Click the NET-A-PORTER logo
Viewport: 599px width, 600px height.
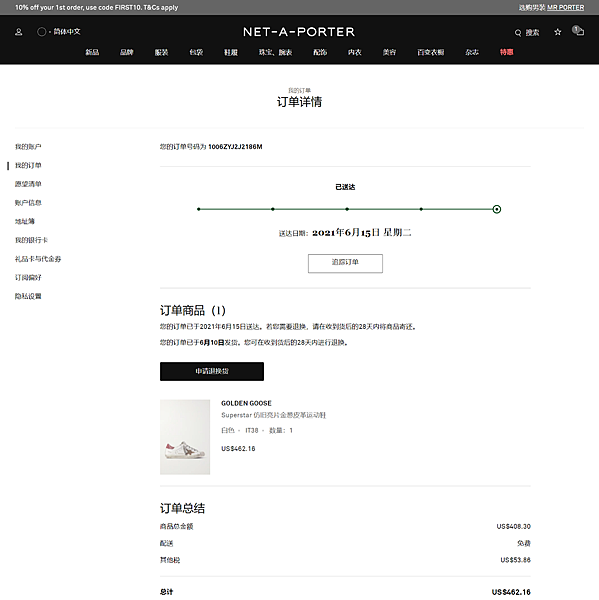[299, 32]
